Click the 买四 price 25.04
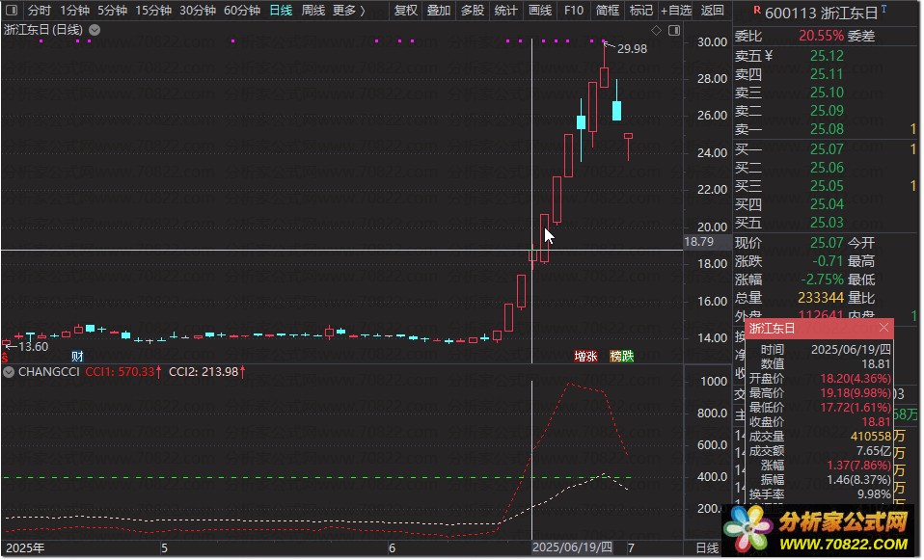 click(827, 204)
